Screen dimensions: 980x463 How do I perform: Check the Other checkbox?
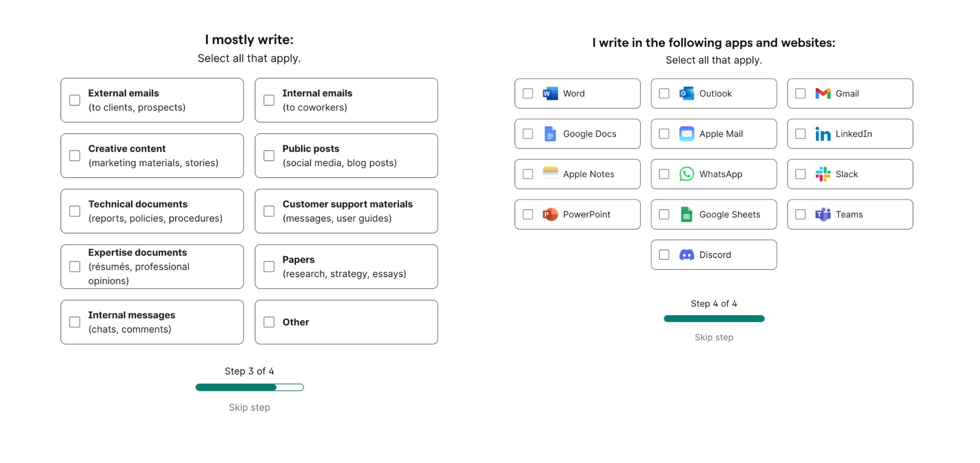point(268,322)
